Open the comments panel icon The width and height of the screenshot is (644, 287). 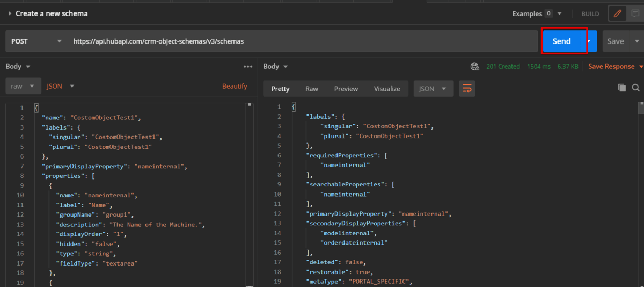coord(635,13)
